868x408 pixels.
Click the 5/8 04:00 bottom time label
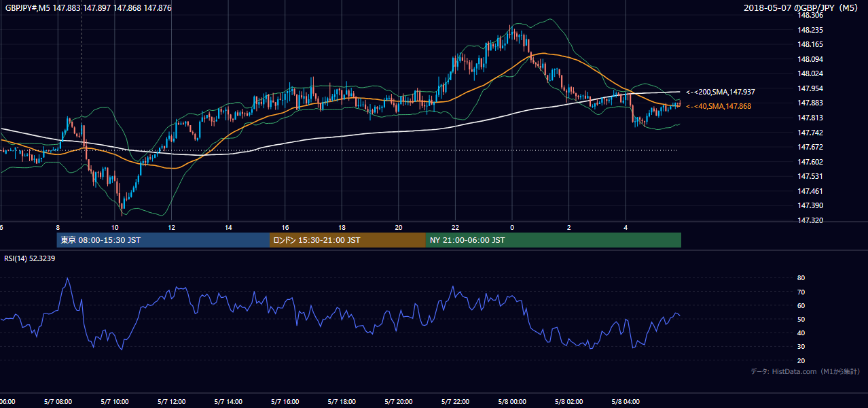(x=626, y=402)
